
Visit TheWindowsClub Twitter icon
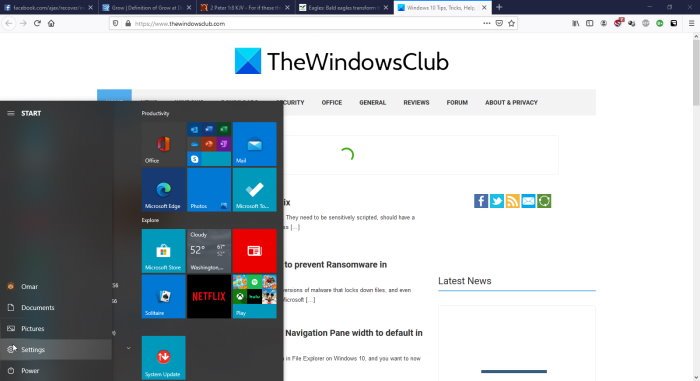(496, 201)
